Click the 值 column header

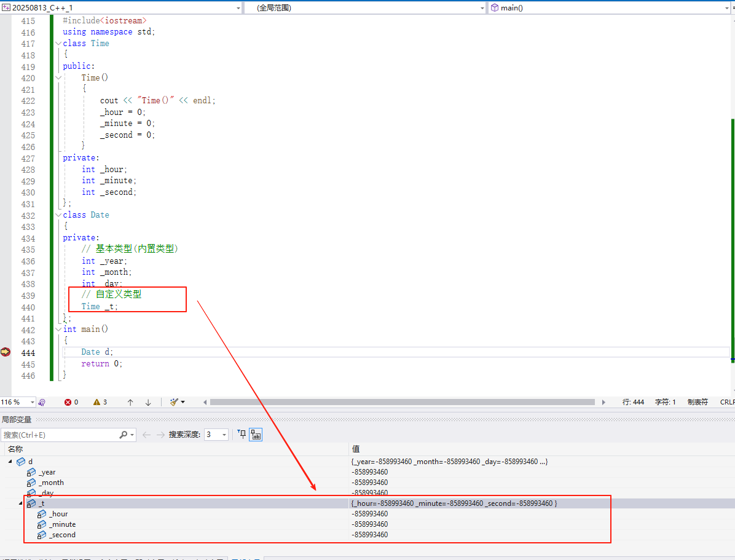click(355, 449)
